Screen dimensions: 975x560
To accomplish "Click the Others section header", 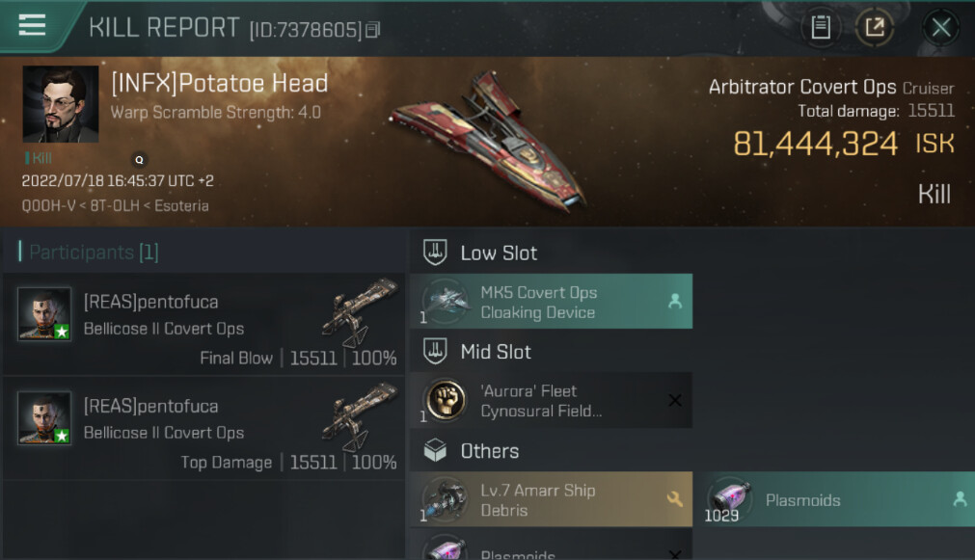I will (x=489, y=451).
